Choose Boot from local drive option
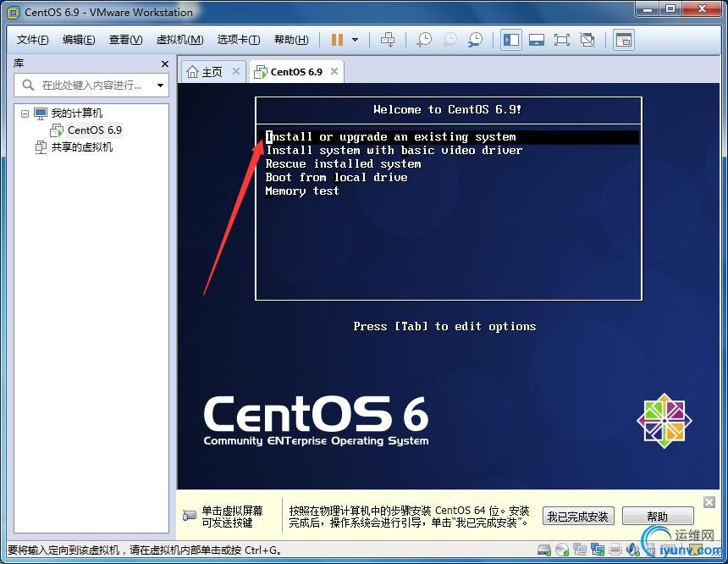Image resolution: width=728 pixels, height=564 pixels. (x=337, y=178)
